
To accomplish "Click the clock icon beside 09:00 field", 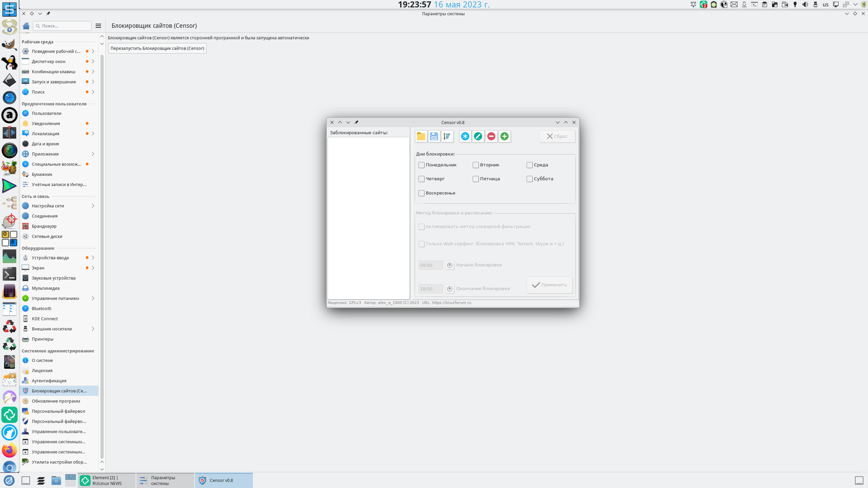I will pos(450,265).
